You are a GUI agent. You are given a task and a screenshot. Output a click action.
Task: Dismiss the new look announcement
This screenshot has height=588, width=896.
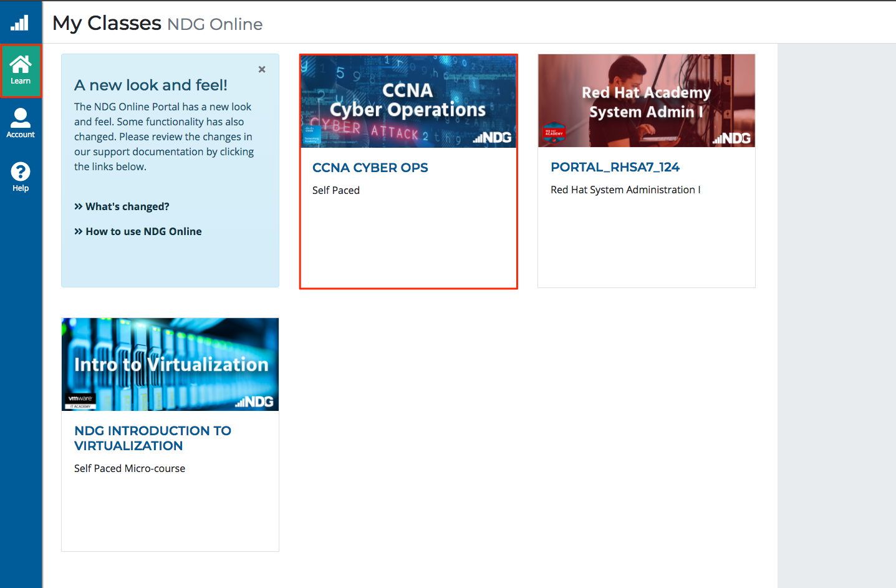pos(261,69)
